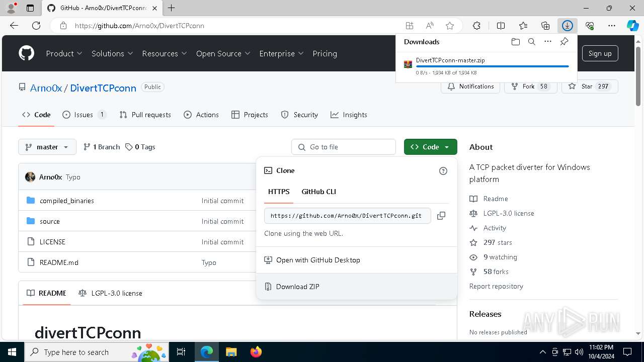Expand the Solutions menu
This screenshot has height=362, width=644.
[x=112, y=53]
